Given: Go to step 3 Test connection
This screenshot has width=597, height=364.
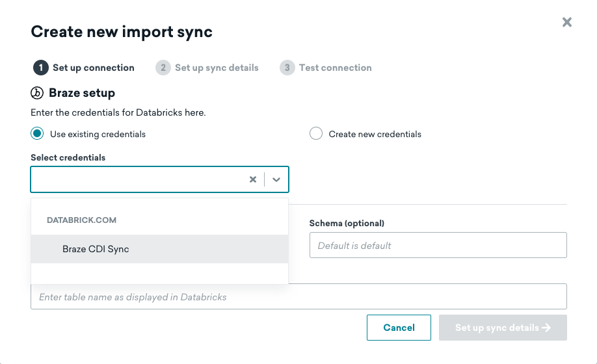Looking at the screenshot, I should click(x=326, y=68).
